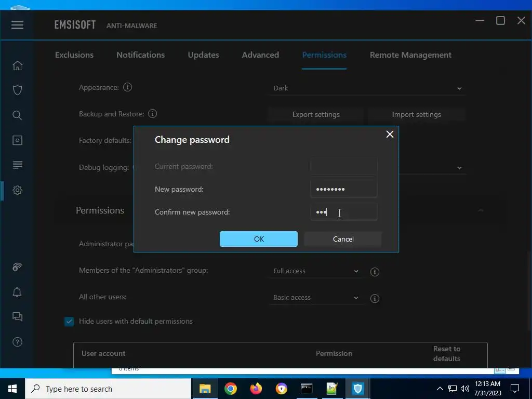The height and width of the screenshot is (399, 532).
Task: Open the Protection shield sidebar icon
Action: click(x=17, y=90)
